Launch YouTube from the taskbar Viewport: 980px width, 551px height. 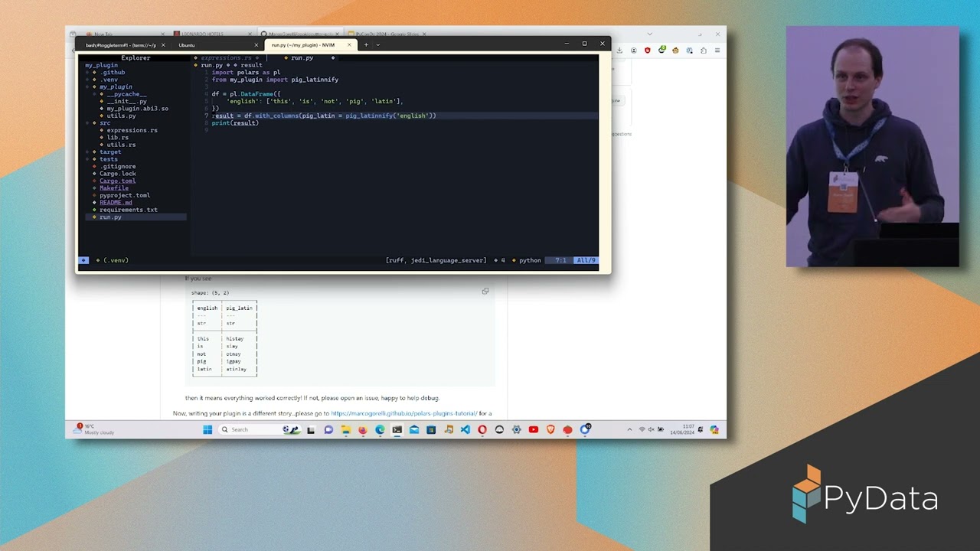tap(534, 429)
